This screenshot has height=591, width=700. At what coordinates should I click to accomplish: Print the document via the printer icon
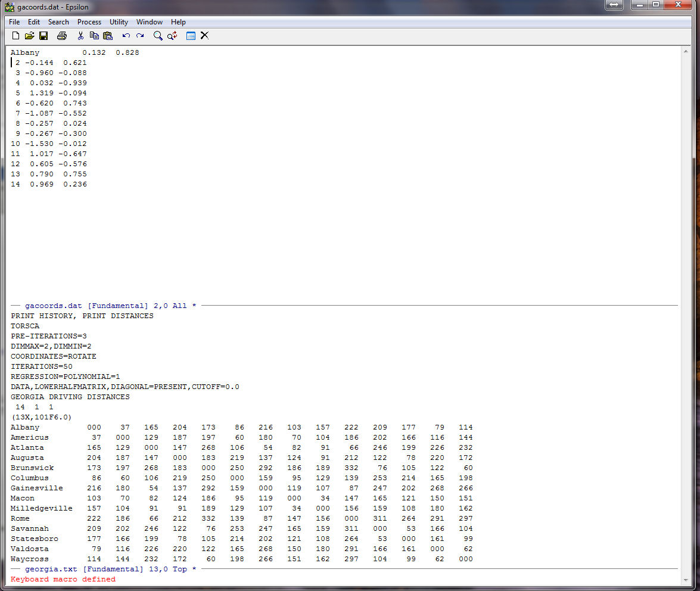pos(62,36)
